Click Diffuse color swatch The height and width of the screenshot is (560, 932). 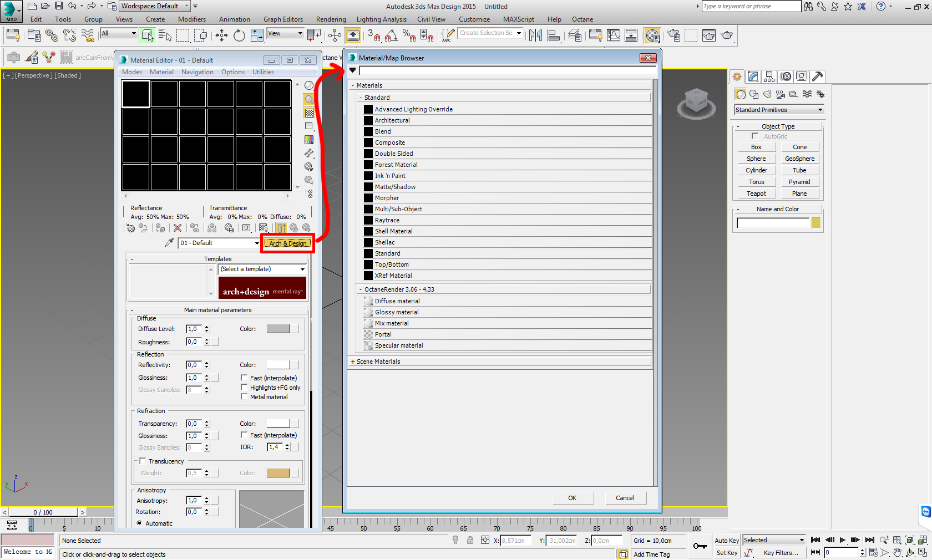278,329
